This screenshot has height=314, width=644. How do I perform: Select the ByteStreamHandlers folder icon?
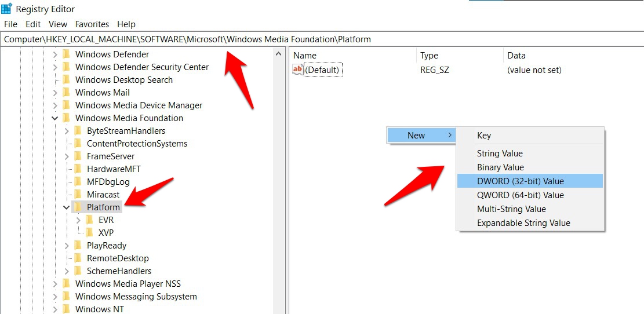click(78, 131)
